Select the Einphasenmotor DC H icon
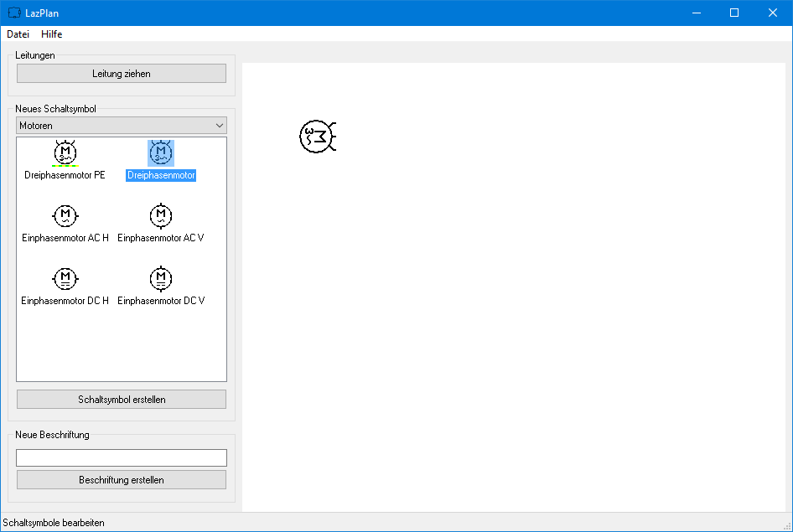 65,278
